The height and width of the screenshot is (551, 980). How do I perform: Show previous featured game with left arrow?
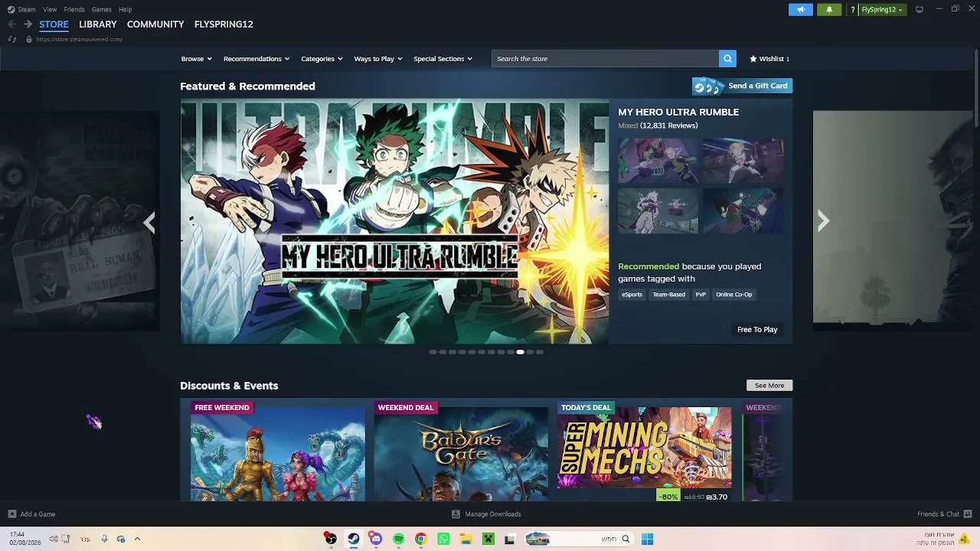coord(150,222)
